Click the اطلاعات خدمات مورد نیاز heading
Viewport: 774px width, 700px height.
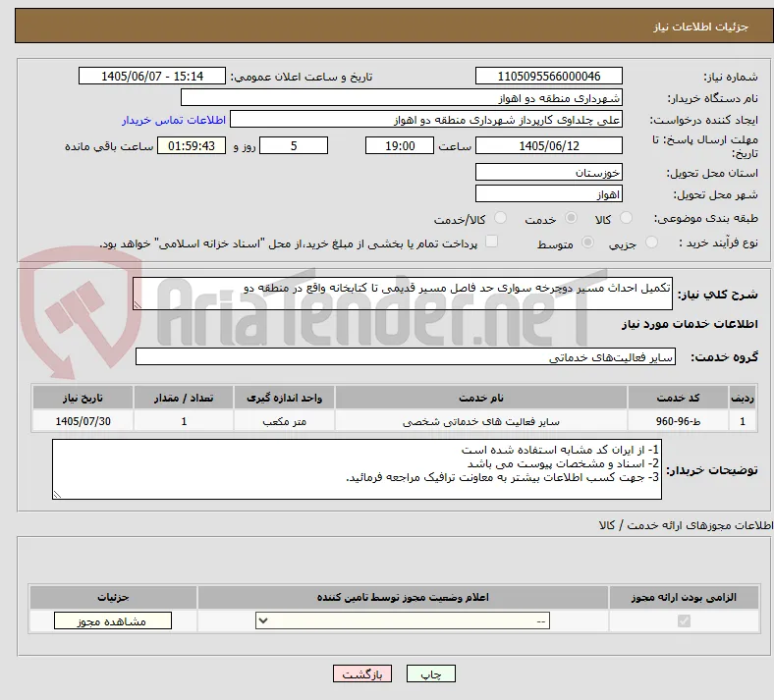click(x=690, y=324)
